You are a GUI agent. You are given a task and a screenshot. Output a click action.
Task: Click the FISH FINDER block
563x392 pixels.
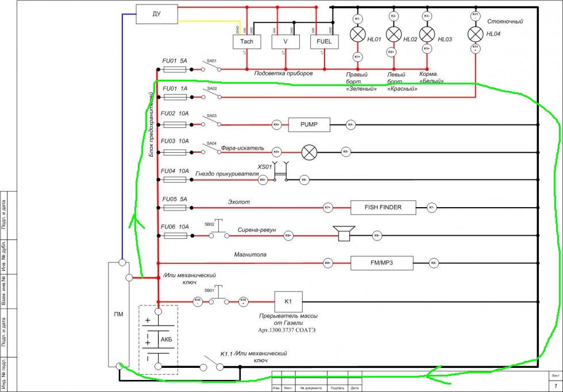[x=383, y=207]
